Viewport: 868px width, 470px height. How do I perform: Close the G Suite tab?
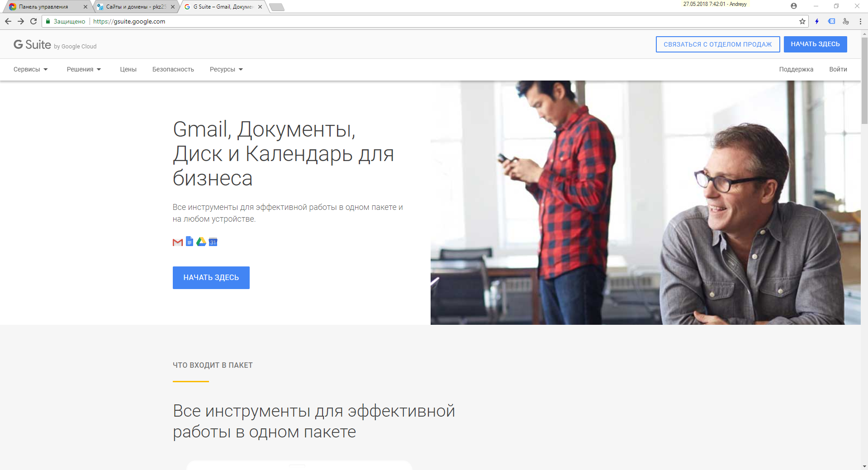coord(260,7)
